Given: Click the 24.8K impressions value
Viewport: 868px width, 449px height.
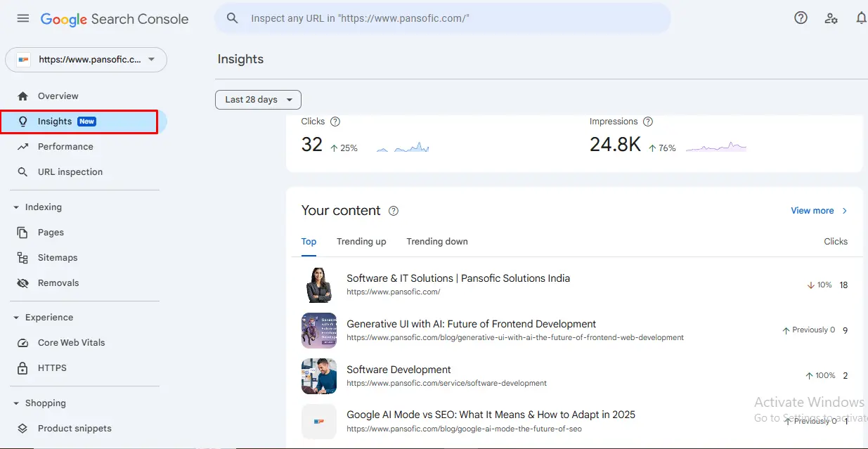Looking at the screenshot, I should (x=615, y=145).
